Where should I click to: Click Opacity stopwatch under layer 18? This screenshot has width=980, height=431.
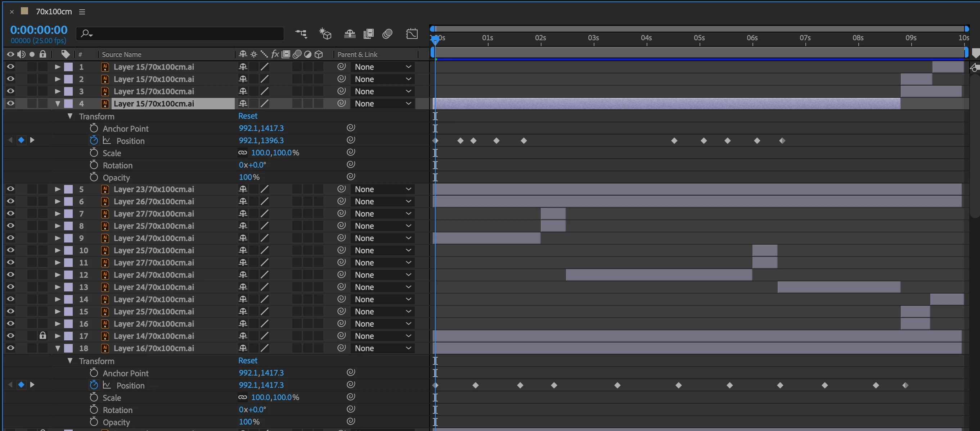[94, 422]
